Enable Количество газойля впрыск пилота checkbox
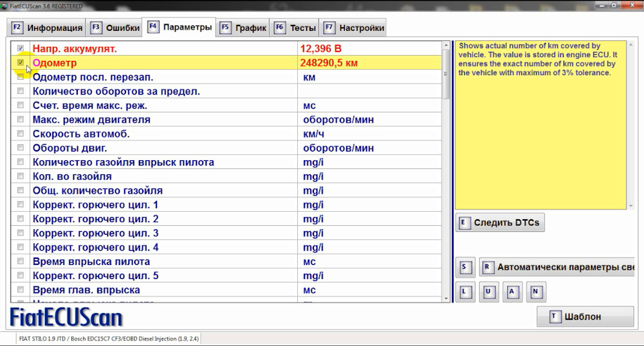The image size is (644, 346). click(x=21, y=162)
